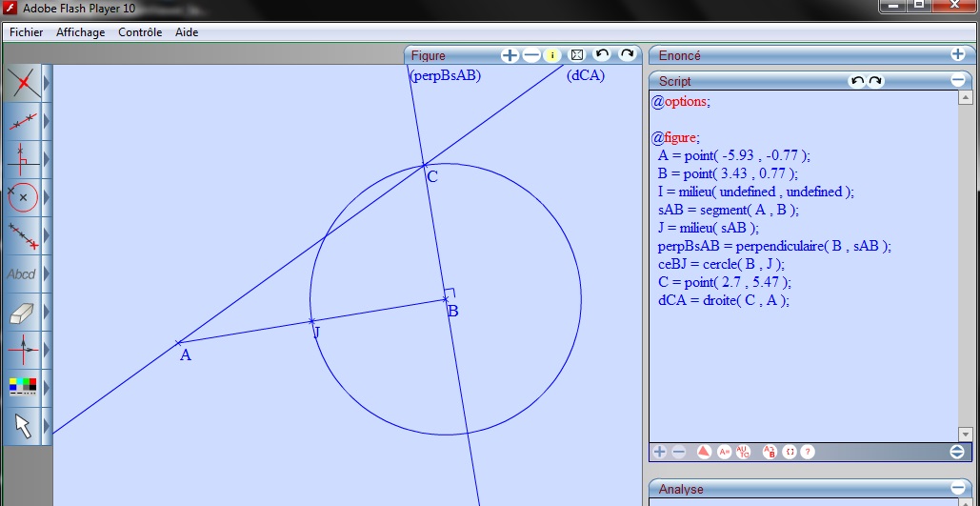The image size is (980, 506).
Task: Choose the perpendicular line tool
Action: pyautogui.click(x=22, y=159)
